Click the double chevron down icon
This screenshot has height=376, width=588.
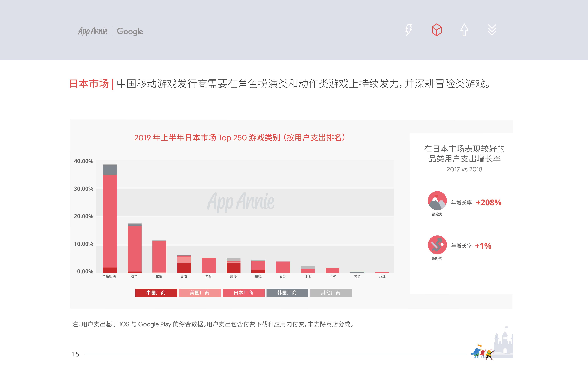click(492, 30)
